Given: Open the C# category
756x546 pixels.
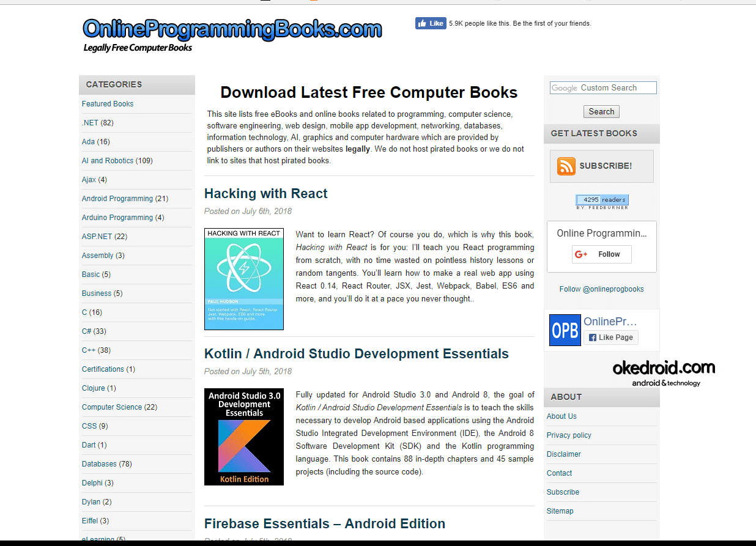Looking at the screenshot, I should [87, 331].
